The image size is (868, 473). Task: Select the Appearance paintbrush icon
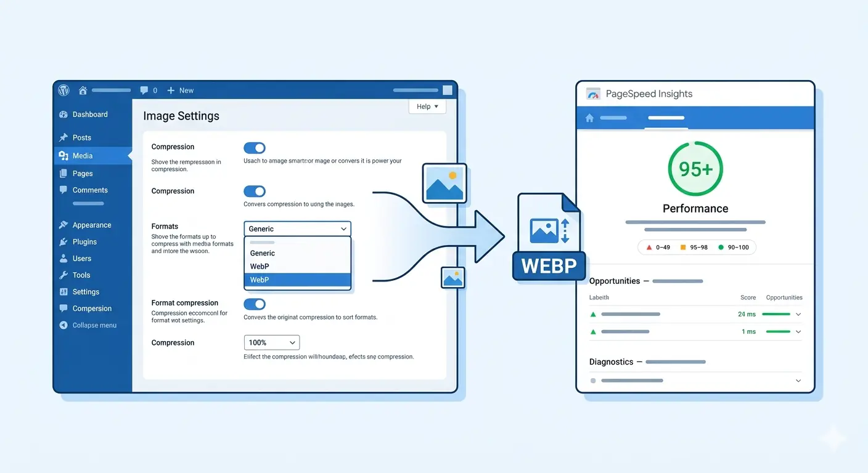pyautogui.click(x=63, y=225)
